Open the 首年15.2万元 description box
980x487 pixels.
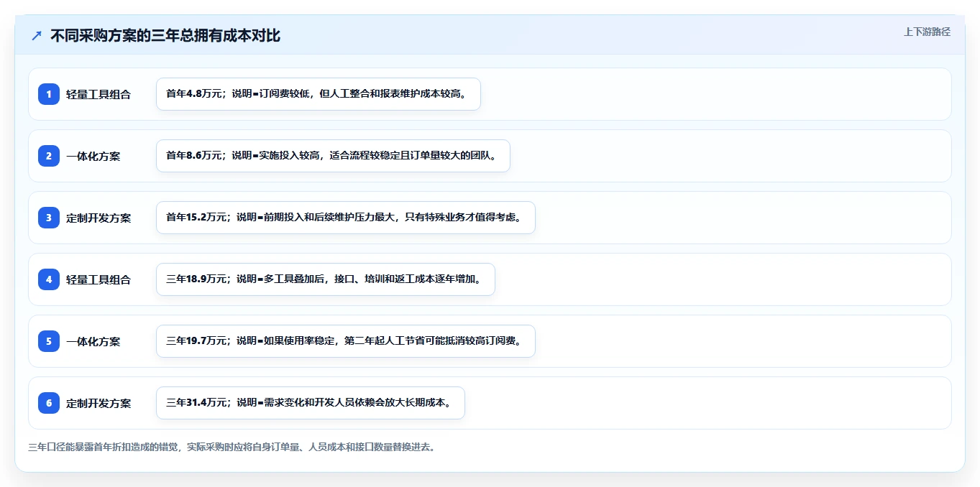[346, 218]
